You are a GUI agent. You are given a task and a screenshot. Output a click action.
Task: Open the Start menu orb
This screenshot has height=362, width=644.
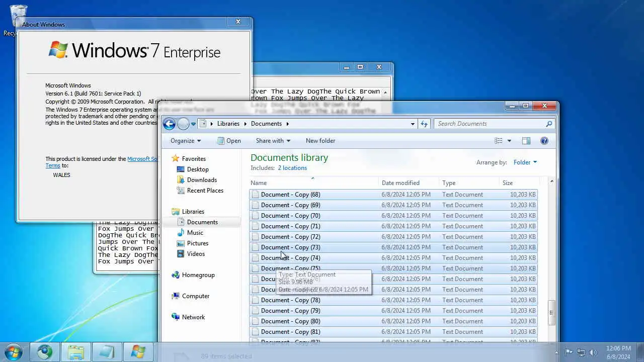click(x=13, y=352)
